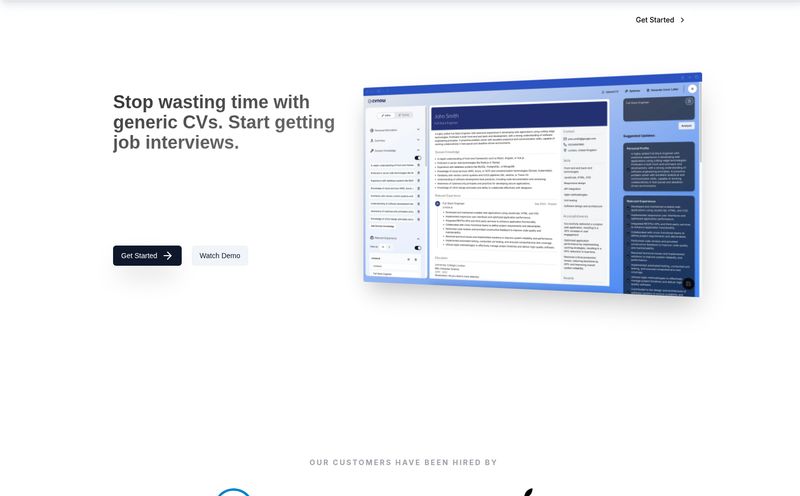800x496 pixels.
Task: Click the 'John Smith' name in CV preview
Action: pyautogui.click(x=446, y=116)
